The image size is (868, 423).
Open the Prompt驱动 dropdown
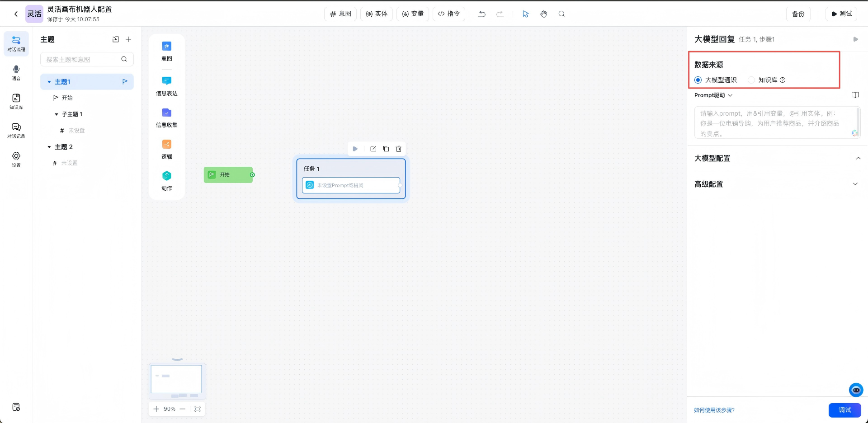point(713,95)
